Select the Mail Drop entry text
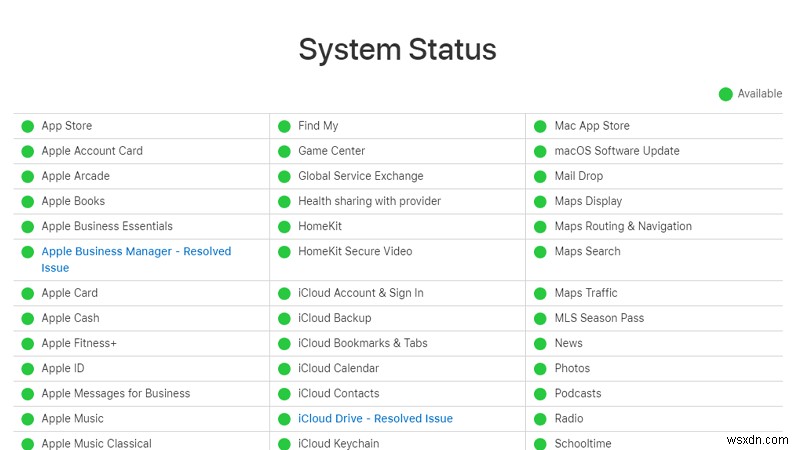The height and width of the screenshot is (450, 800). (x=579, y=176)
